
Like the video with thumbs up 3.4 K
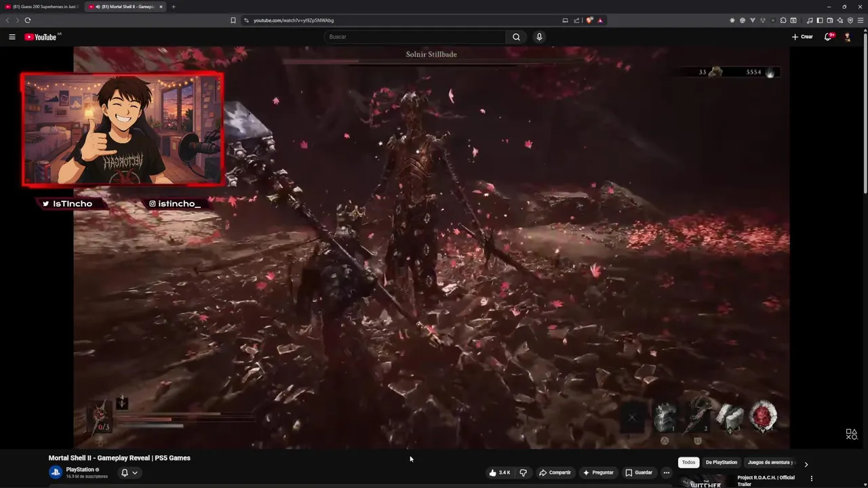500,472
